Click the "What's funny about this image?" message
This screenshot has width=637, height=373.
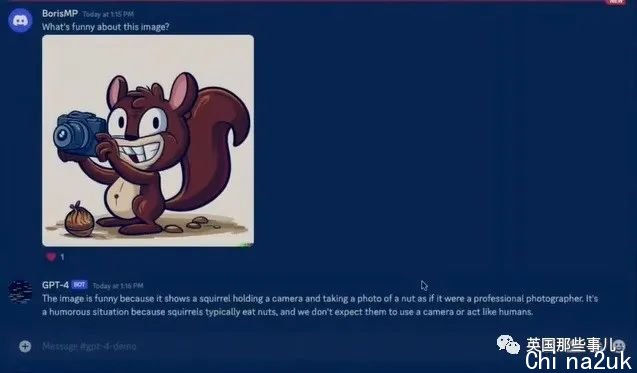pos(106,27)
